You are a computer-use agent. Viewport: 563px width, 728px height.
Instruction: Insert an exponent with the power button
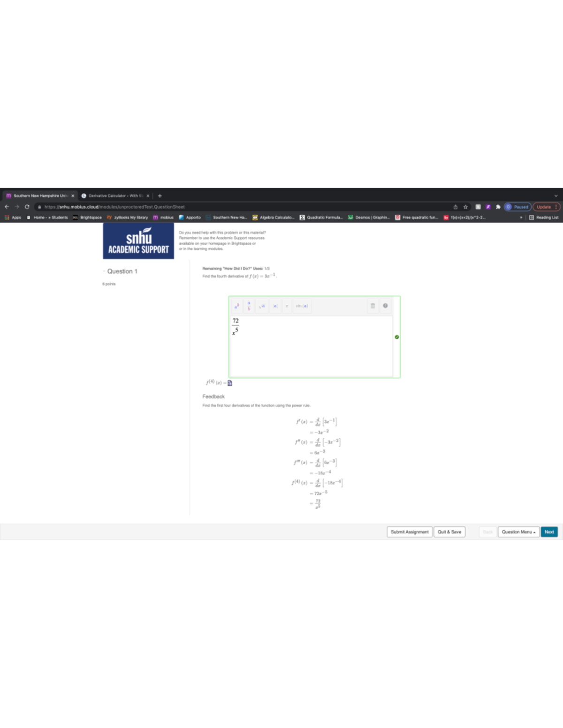(x=237, y=306)
